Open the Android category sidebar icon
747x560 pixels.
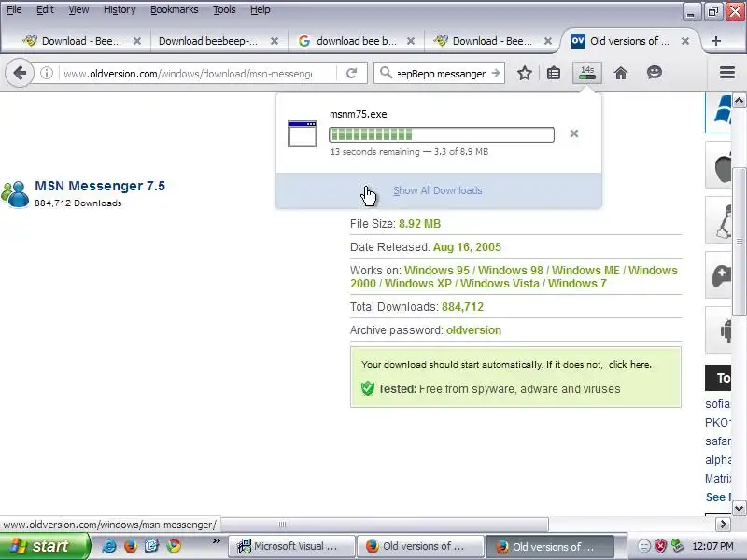pos(719,330)
